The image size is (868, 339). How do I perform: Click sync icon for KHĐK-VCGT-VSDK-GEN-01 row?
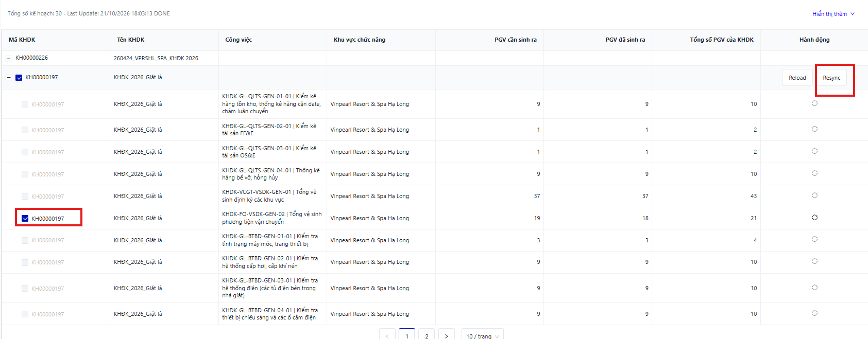tap(814, 195)
